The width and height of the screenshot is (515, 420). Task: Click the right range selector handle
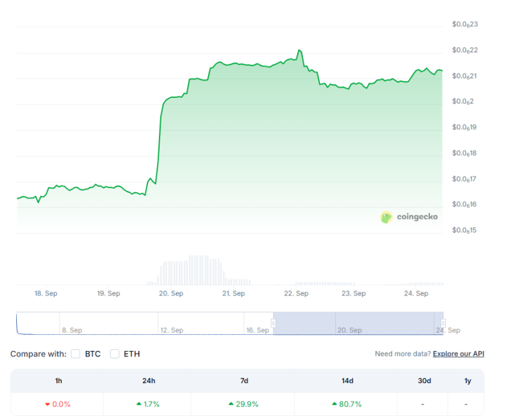coord(443,323)
